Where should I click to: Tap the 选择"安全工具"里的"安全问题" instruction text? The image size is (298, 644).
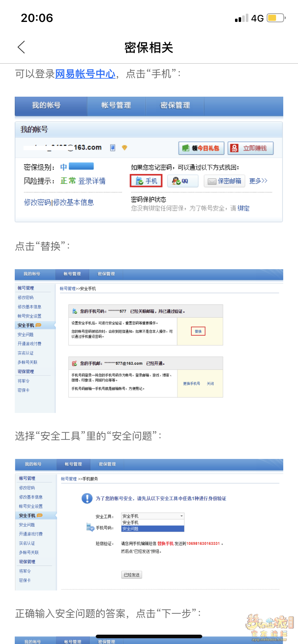89,436
